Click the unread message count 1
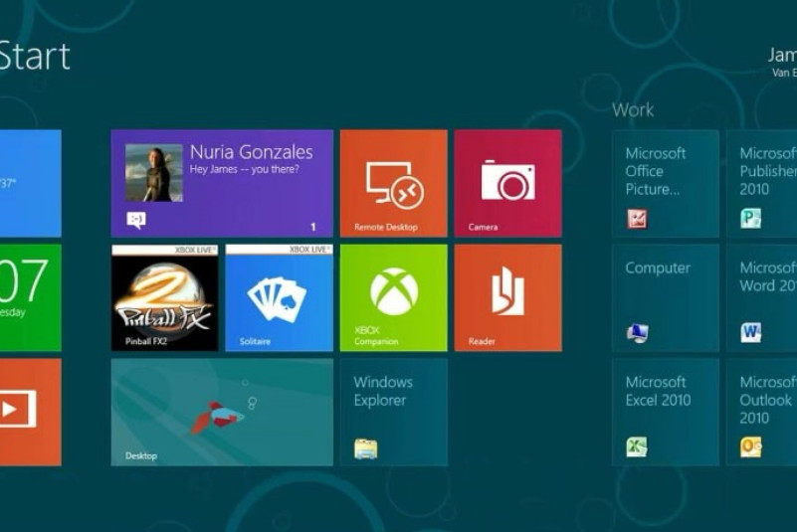 [x=313, y=227]
